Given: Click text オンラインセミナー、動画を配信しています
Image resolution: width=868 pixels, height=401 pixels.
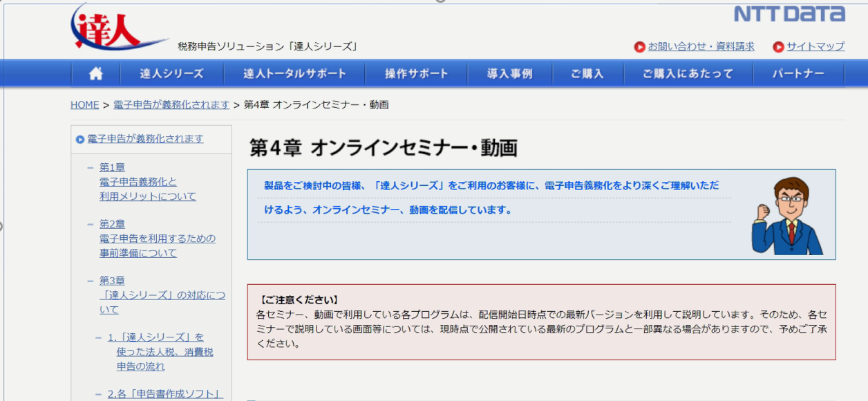Looking at the screenshot, I should click(x=413, y=209).
